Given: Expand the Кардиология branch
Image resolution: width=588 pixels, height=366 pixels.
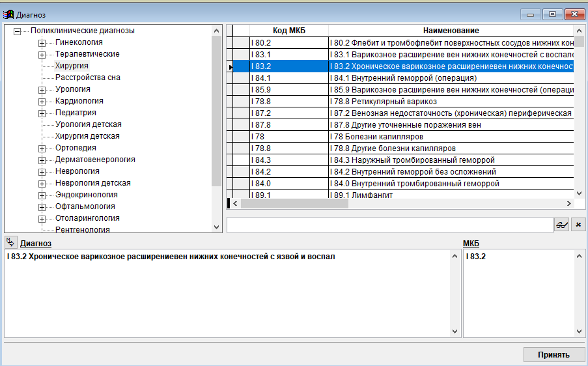Looking at the screenshot, I should click(x=42, y=101).
